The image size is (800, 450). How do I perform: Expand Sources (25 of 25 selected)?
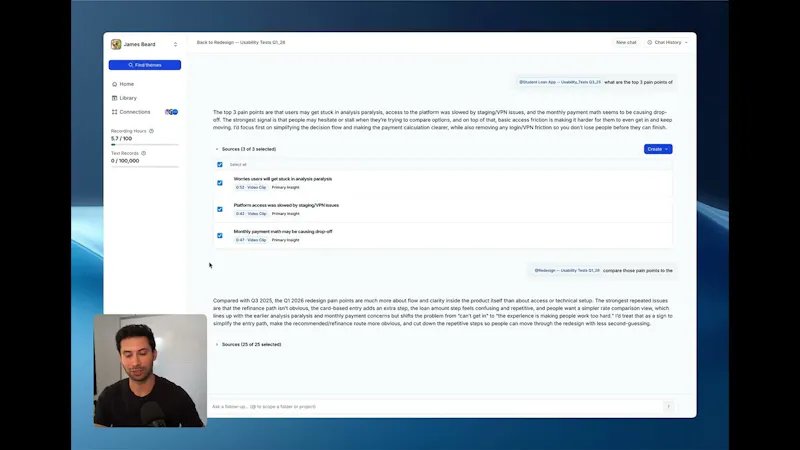pos(248,344)
